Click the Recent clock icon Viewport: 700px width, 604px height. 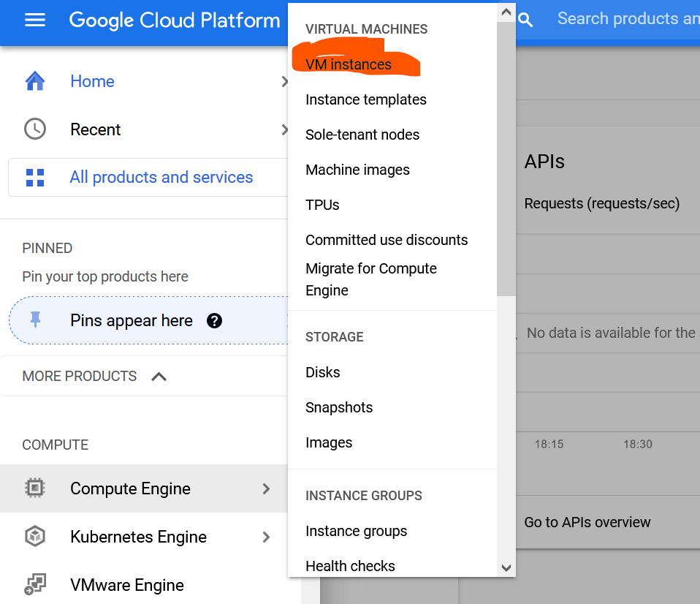click(x=35, y=129)
